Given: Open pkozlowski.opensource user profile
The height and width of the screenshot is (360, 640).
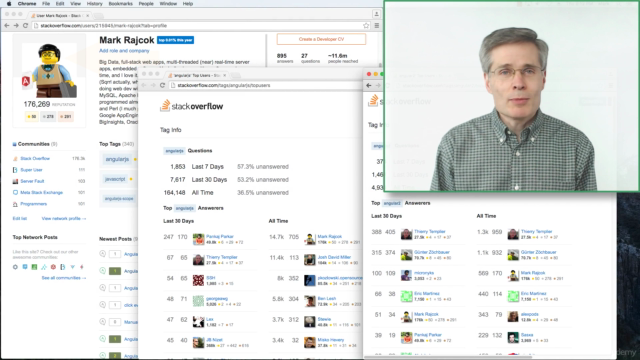Looking at the screenshot, I should [x=340, y=278].
